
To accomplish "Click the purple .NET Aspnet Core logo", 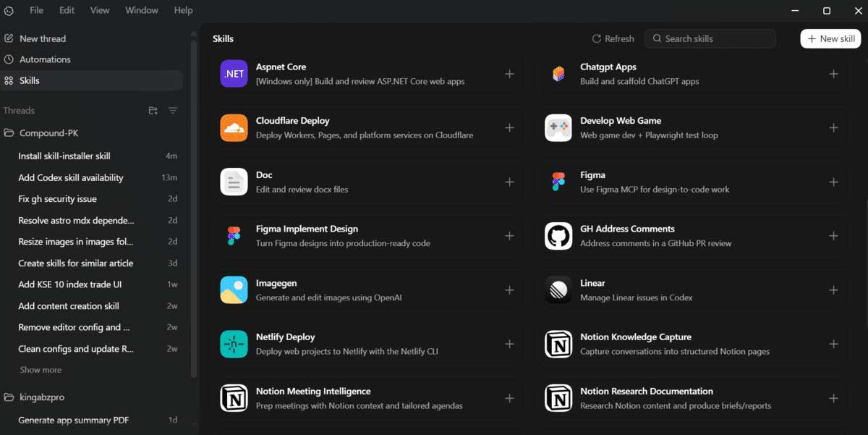I will 234,74.
